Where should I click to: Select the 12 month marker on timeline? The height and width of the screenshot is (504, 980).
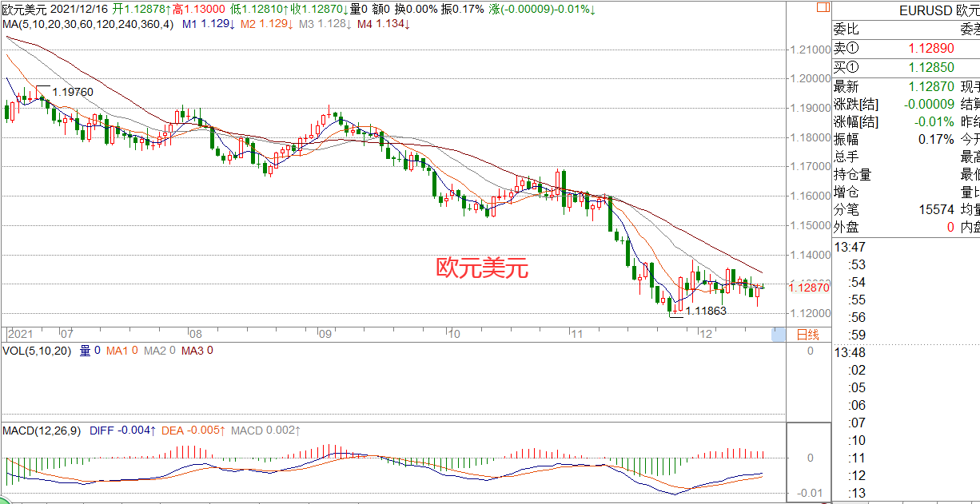point(704,335)
